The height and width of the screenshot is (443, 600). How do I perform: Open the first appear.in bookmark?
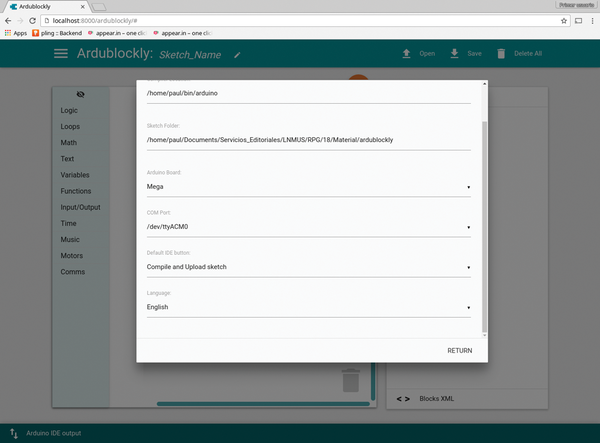pyautogui.click(x=117, y=33)
